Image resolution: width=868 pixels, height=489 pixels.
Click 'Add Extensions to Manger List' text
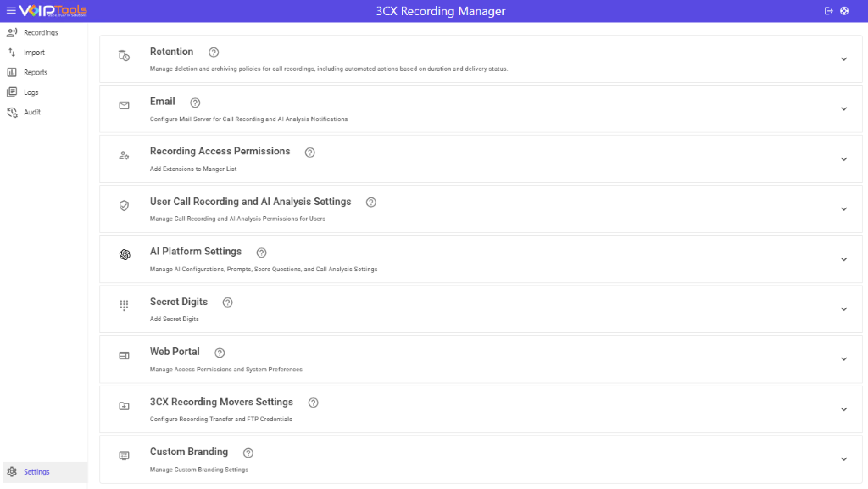(193, 169)
